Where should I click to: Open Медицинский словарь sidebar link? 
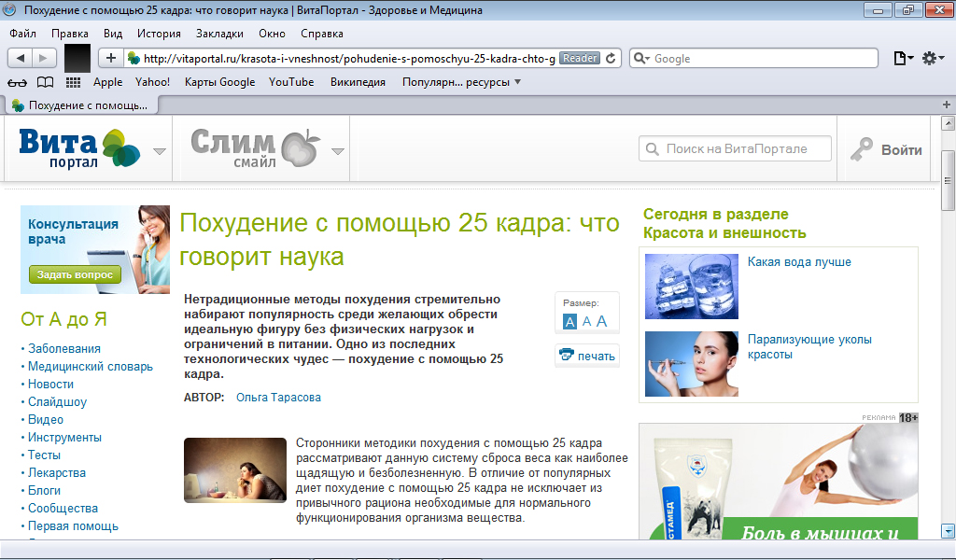click(x=91, y=366)
